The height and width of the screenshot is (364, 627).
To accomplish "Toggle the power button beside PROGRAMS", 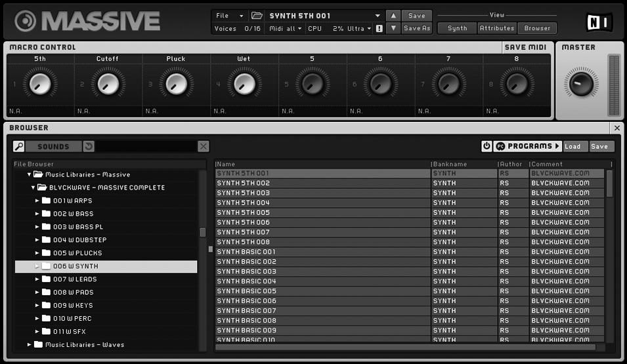I will [x=486, y=146].
